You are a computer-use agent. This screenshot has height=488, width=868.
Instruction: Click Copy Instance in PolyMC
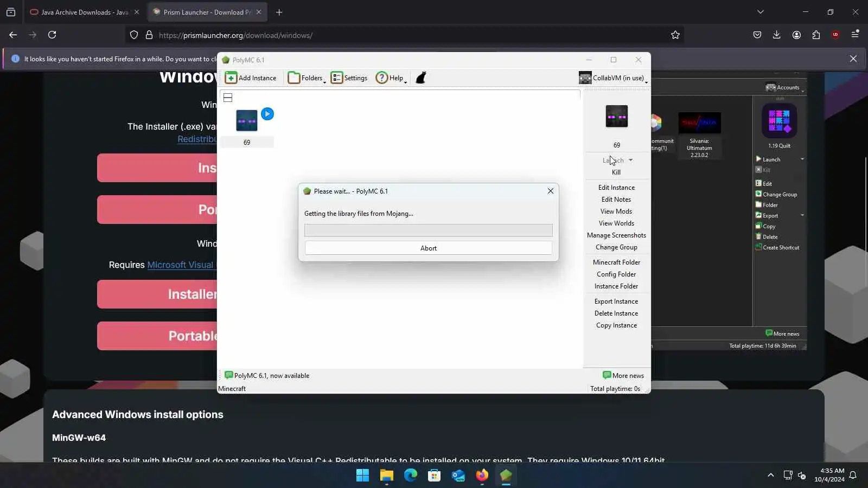[x=616, y=325]
